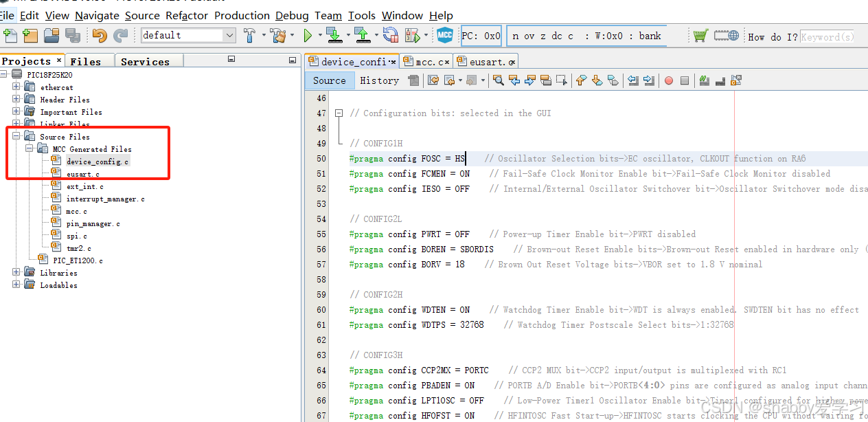Open the Refactor menu
Viewport: 868px width, 422px height.
tap(187, 15)
